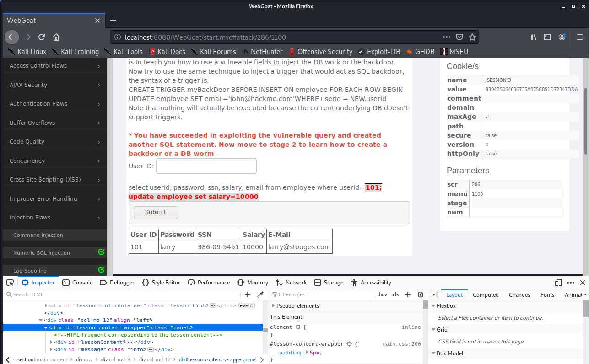Open the Firefox account icon
Viewport: 589px width, 364px height.
point(562,37)
